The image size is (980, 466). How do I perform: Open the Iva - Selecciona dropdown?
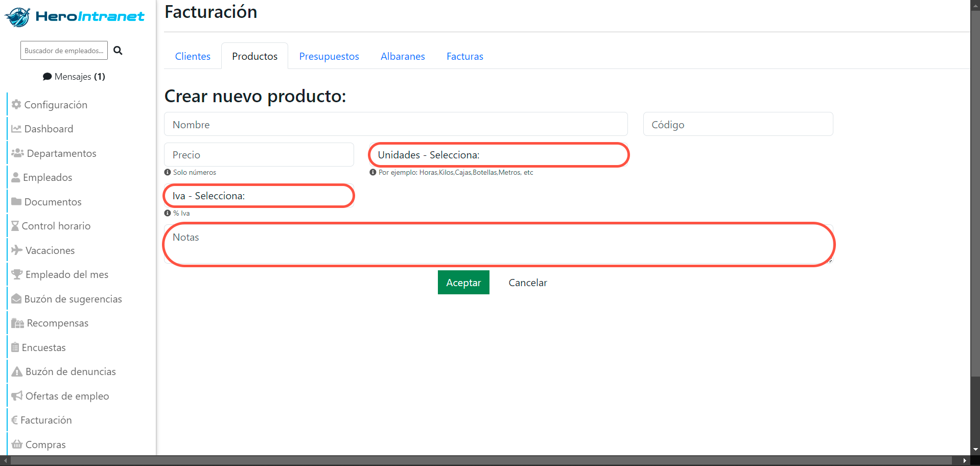pyautogui.click(x=259, y=196)
